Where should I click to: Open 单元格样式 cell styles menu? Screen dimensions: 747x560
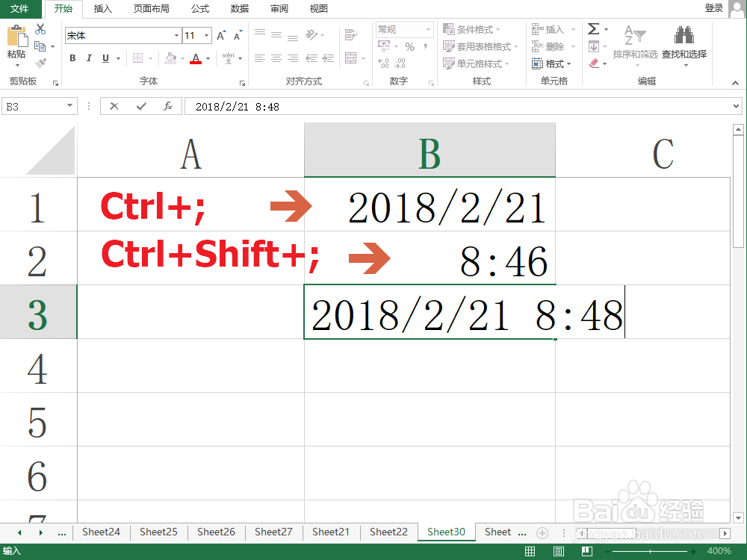[476, 63]
